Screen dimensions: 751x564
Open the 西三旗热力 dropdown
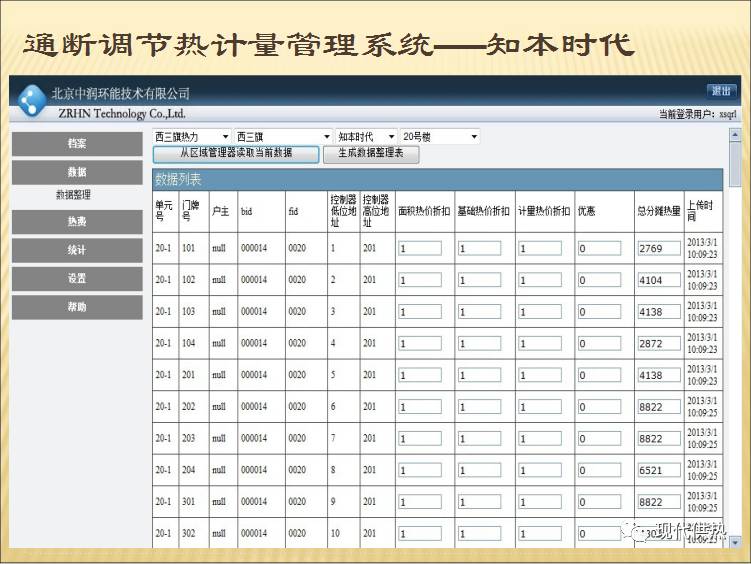click(x=192, y=137)
